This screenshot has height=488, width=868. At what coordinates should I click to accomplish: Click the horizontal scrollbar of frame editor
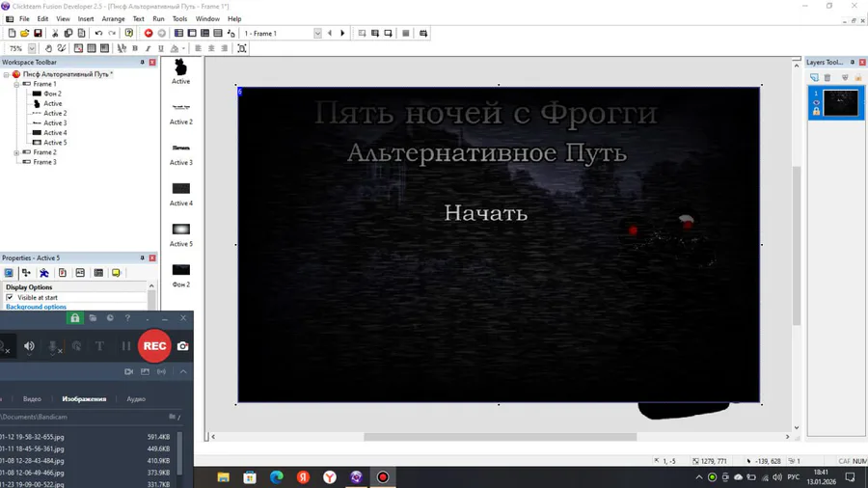click(x=500, y=437)
